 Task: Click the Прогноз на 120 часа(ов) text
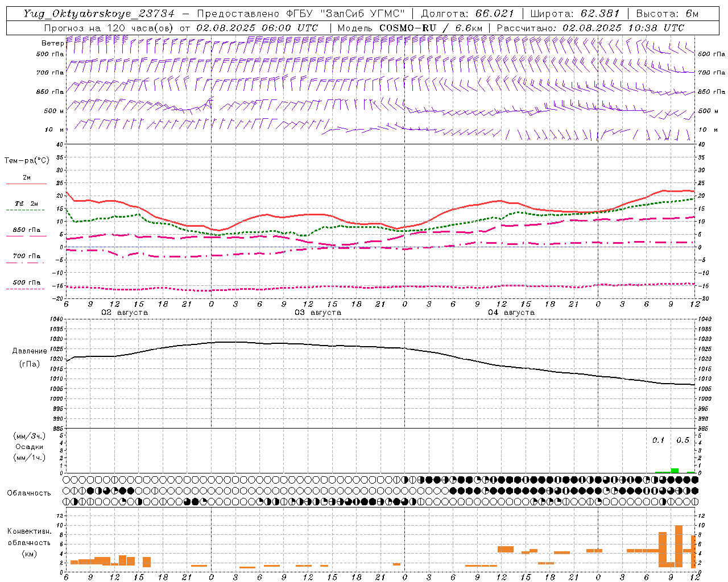(x=109, y=28)
